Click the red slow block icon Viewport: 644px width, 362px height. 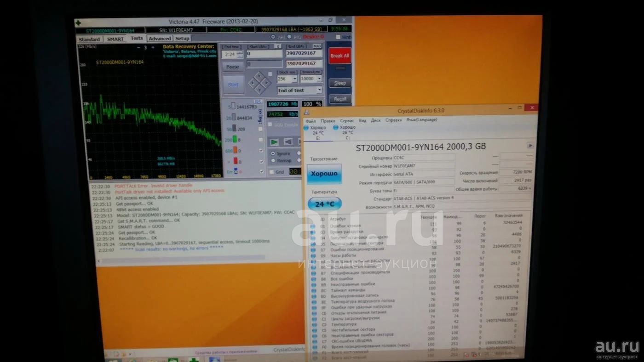click(236, 161)
